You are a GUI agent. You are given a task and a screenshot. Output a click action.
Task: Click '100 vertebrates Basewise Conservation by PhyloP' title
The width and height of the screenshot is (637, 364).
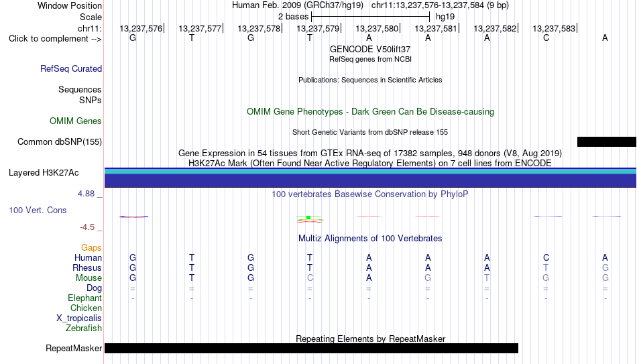[x=370, y=194]
